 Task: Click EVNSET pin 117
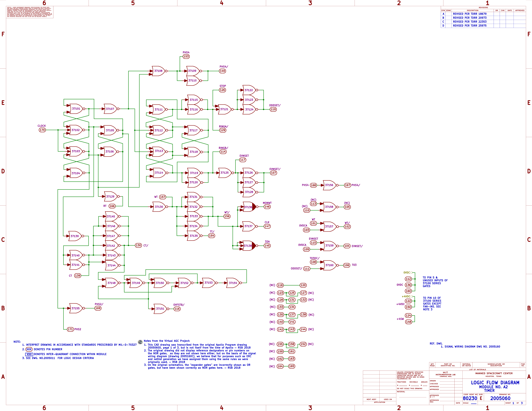tap(243, 160)
